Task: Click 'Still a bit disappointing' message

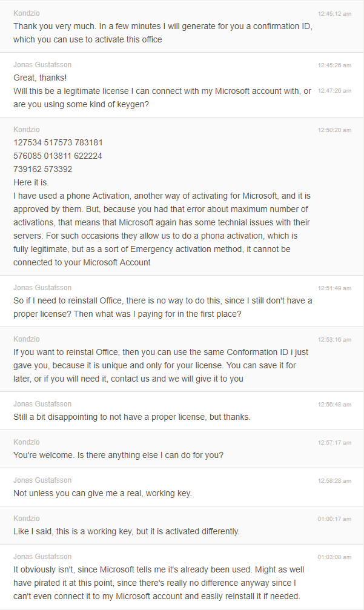Action: [x=132, y=417]
